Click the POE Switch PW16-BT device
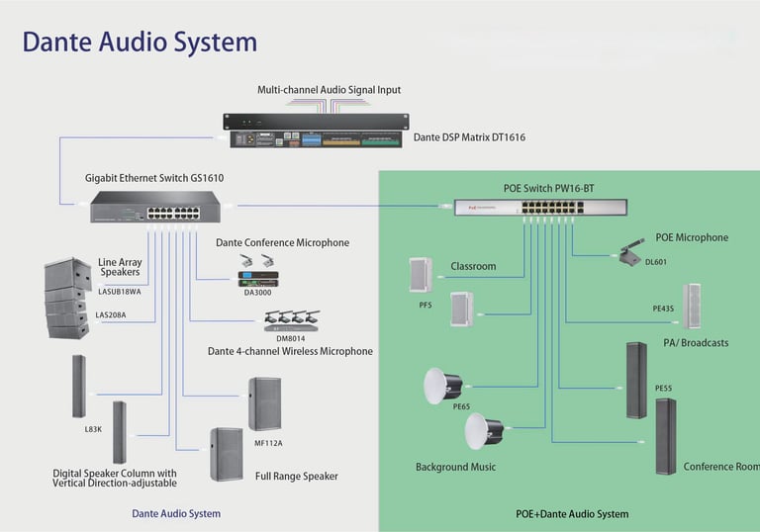The height and width of the screenshot is (532, 760). (540, 208)
